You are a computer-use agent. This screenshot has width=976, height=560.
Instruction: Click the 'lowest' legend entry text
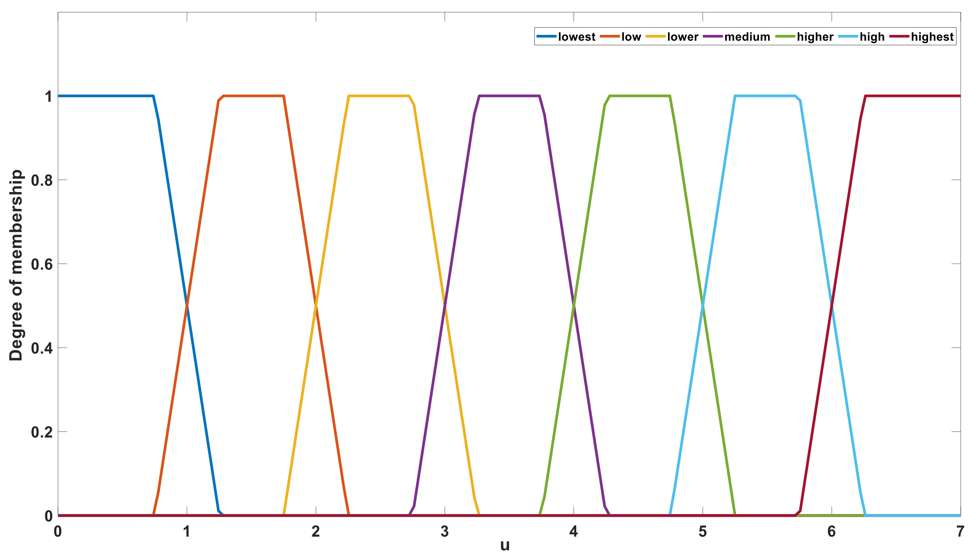[x=577, y=37]
